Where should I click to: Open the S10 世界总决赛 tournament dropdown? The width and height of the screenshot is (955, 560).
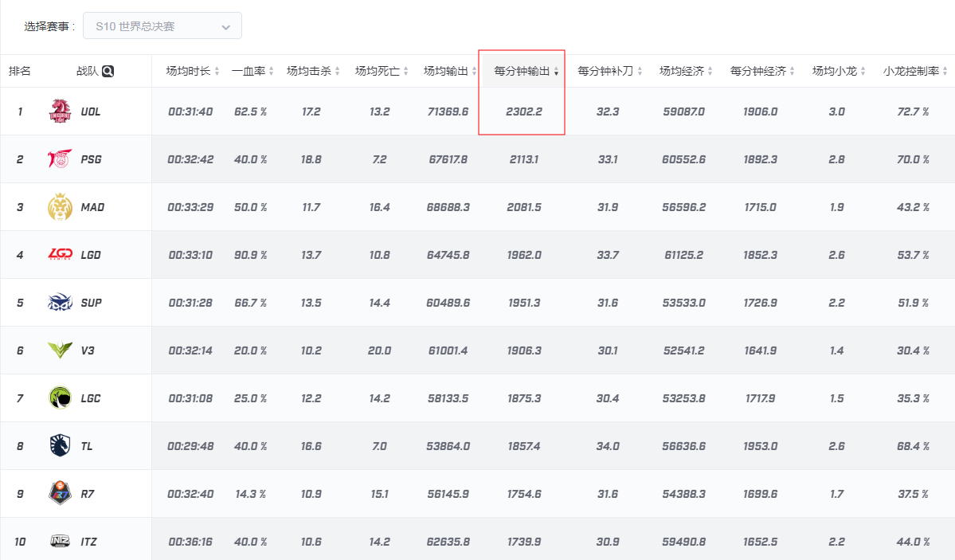pyautogui.click(x=162, y=26)
